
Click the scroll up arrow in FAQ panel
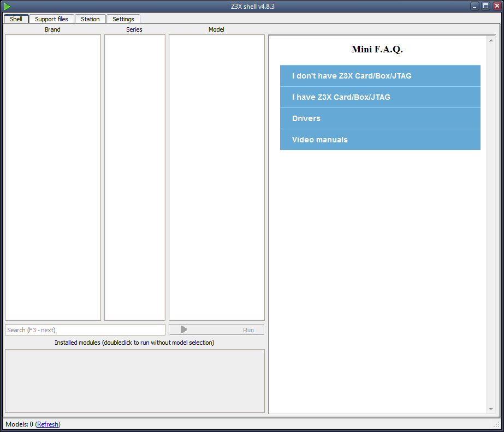point(491,40)
